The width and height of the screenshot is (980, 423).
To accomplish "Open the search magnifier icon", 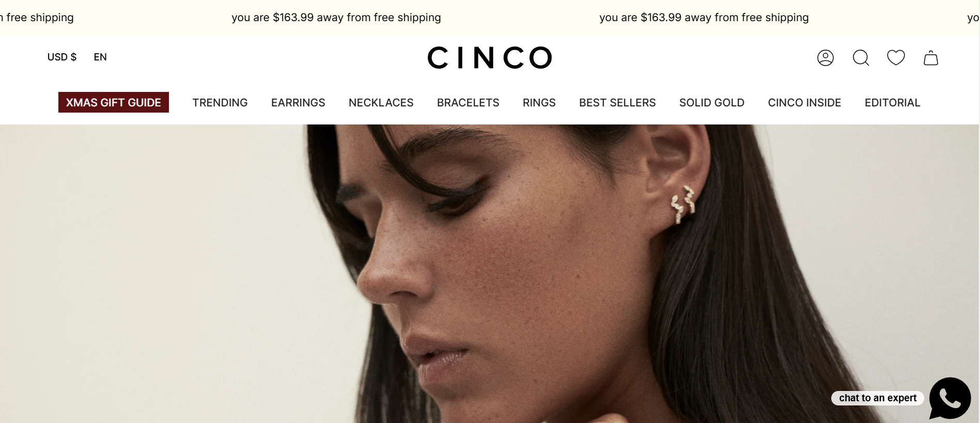I will tap(861, 57).
